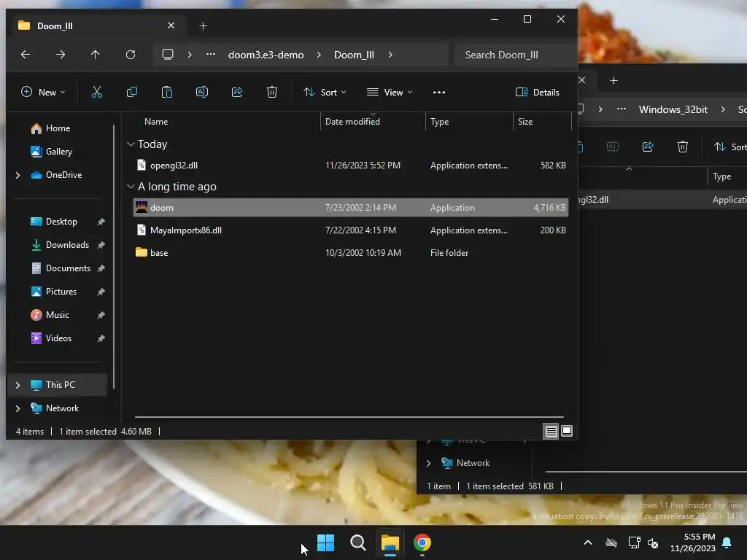Open the pinned Documents folder
Image resolution: width=747 pixels, height=560 pixels.
coord(60,268)
